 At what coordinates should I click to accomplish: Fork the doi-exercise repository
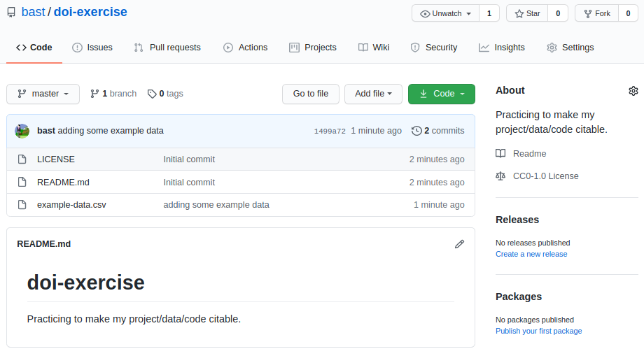(596, 13)
